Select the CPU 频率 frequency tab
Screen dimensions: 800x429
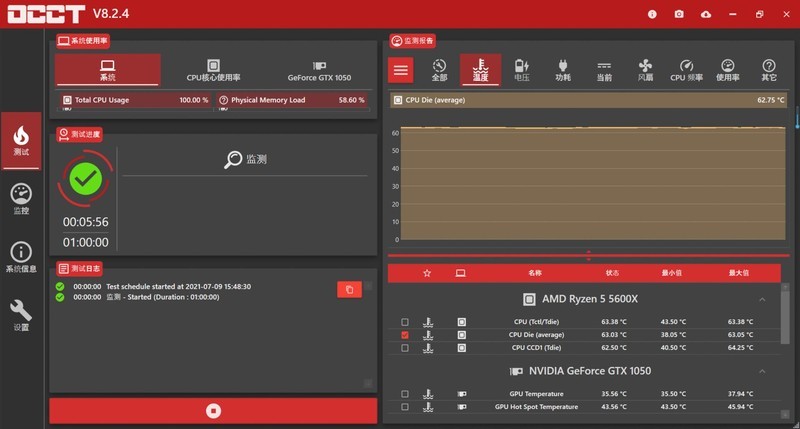coord(686,70)
